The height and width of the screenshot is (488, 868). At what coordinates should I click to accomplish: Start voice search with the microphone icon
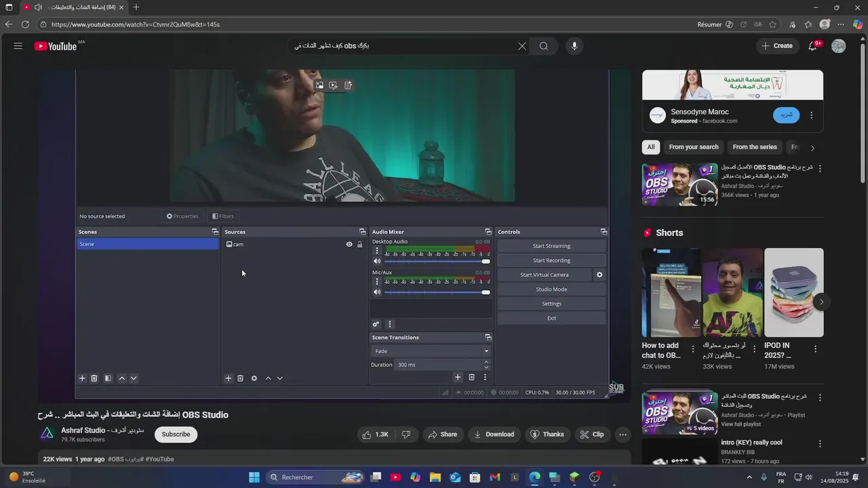(574, 46)
